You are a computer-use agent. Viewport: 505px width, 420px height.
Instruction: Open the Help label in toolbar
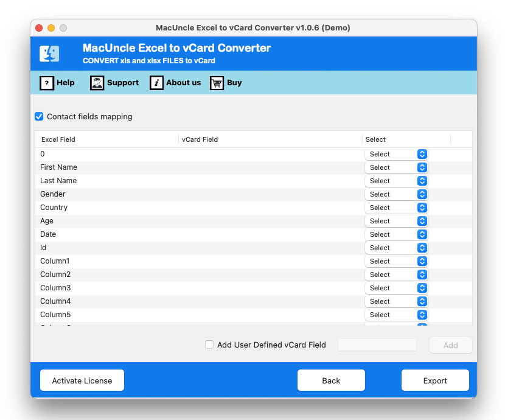65,83
